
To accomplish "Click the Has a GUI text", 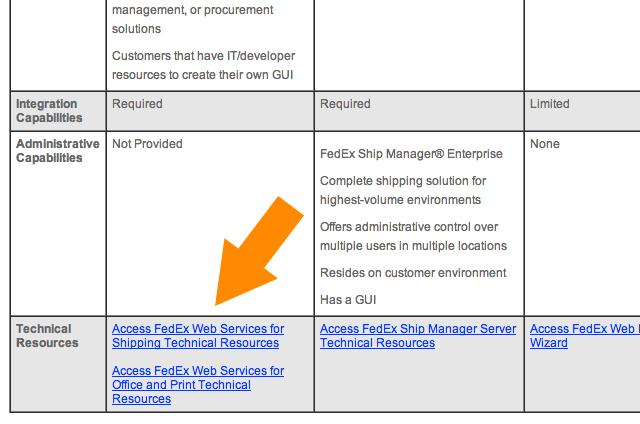I will coord(348,300).
